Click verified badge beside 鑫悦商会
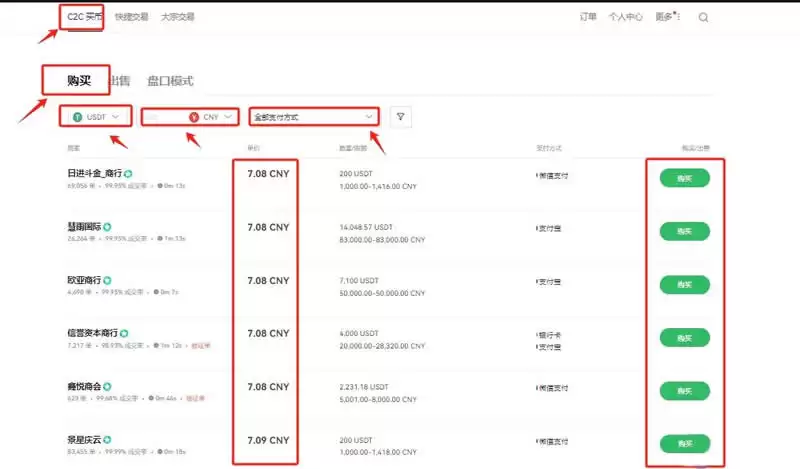 [107, 386]
